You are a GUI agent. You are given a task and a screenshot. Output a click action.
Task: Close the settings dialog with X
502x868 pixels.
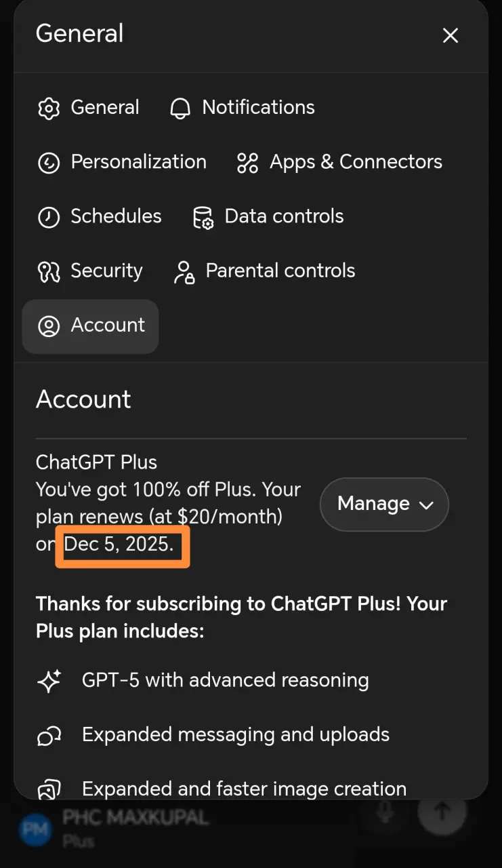click(451, 35)
